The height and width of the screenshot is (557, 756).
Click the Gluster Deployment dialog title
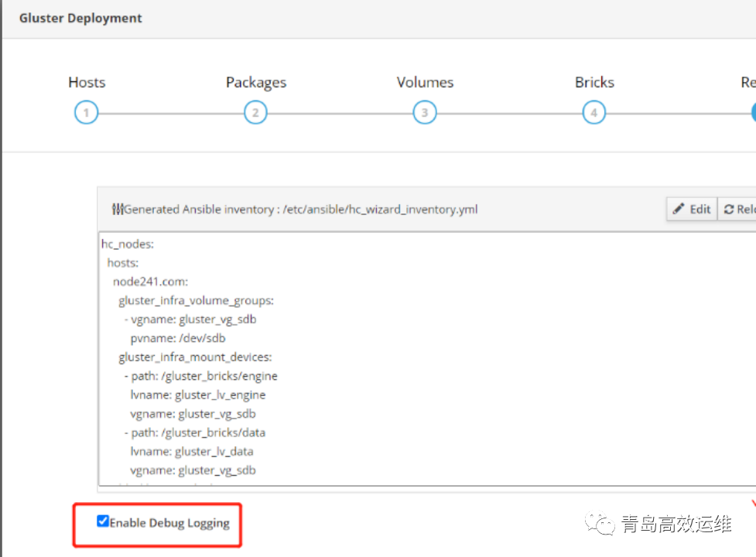[x=80, y=18]
